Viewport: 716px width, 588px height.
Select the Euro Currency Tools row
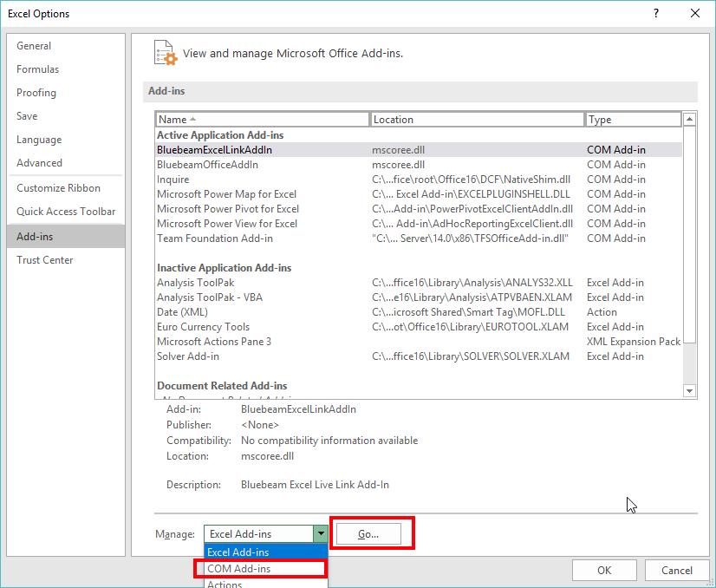[419, 327]
